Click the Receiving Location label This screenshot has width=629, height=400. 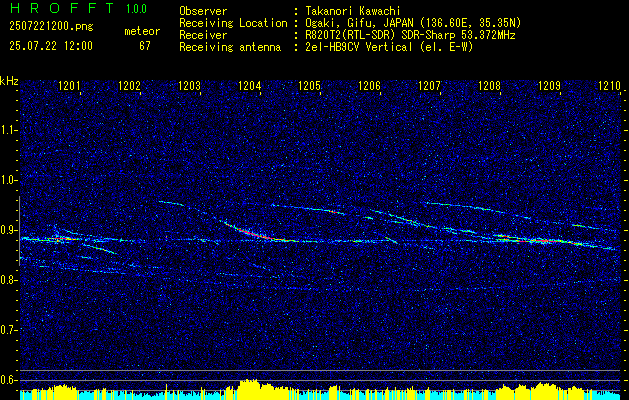pyautogui.click(x=233, y=23)
